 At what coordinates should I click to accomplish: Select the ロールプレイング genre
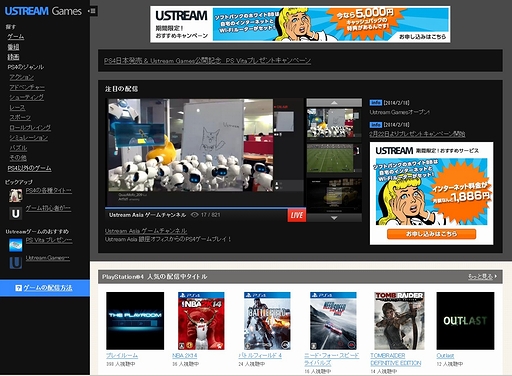pyautogui.click(x=30, y=128)
